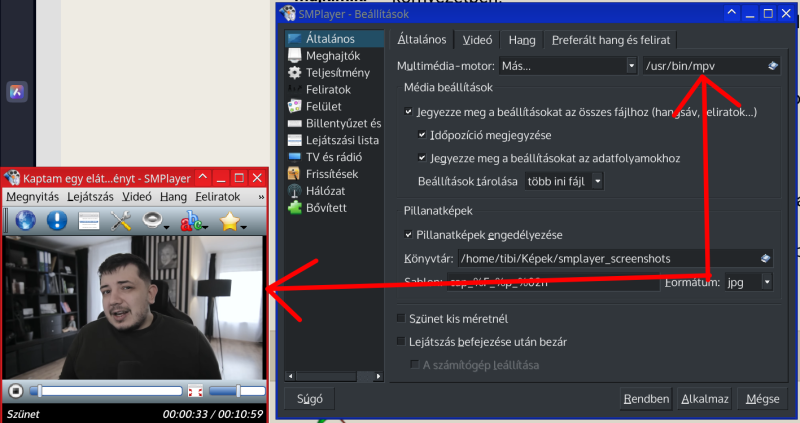Open the Meghajtók settings category
800x423 pixels.
tap(334, 56)
